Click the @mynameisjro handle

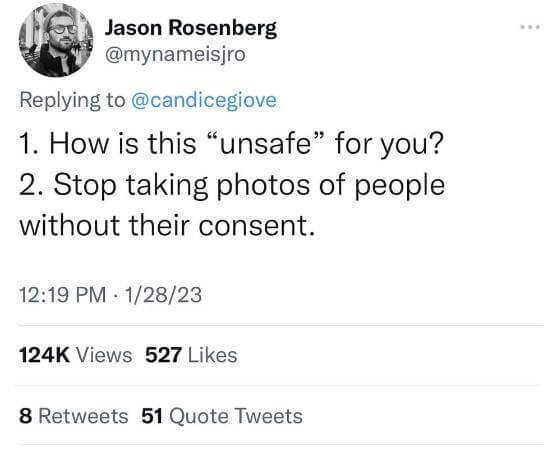coord(175,55)
